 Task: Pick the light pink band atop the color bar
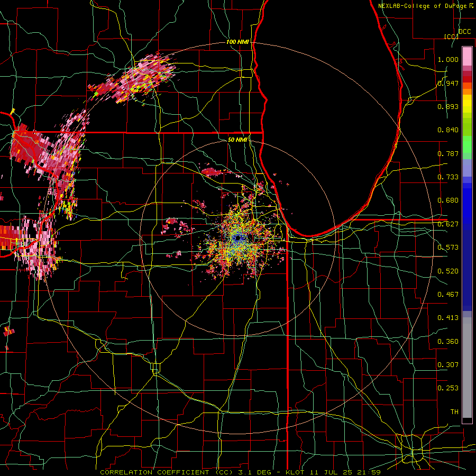[x=467, y=56]
